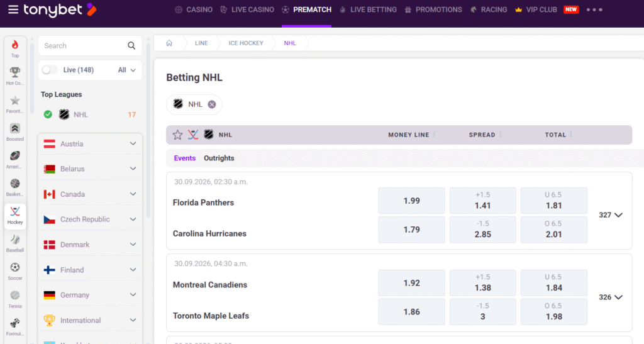Viewport: 644px width, 344px height.
Task: Switch to the Events tab
Action: 185,158
